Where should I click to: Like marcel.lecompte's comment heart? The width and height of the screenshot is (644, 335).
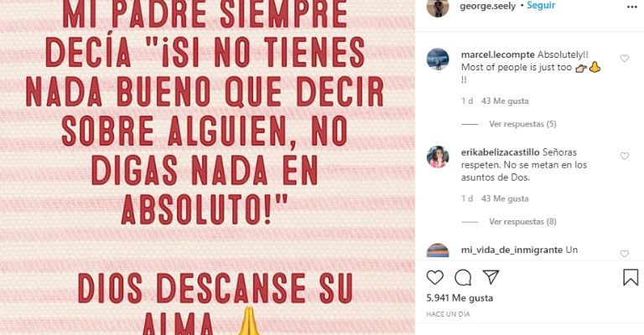pos(624,59)
